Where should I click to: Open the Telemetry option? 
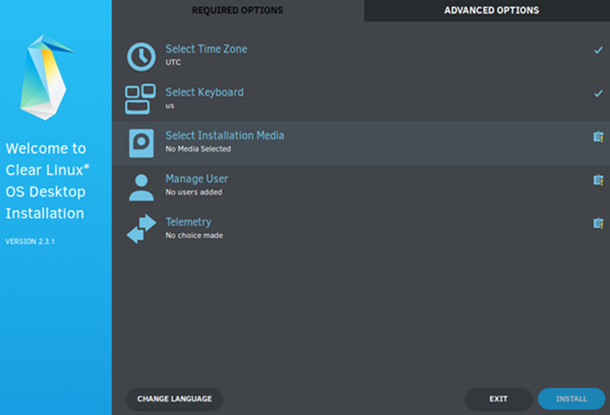tap(361, 229)
